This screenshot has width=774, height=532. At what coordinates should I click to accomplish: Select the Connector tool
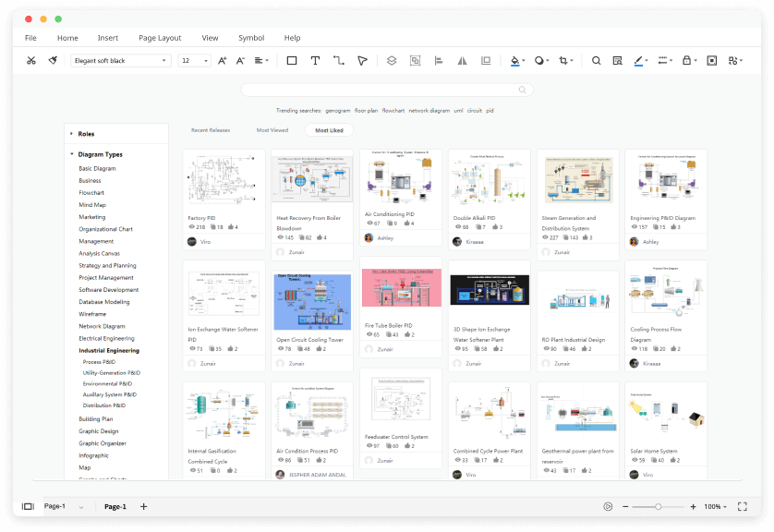pyautogui.click(x=339, y=61)
